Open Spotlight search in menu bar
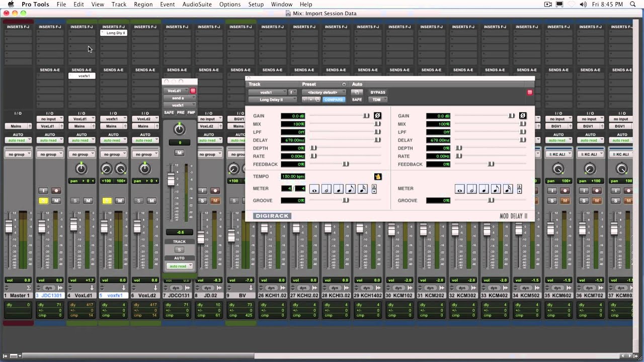The height and width of the screenshot is (362, 644). pyautogui.click(x=633, y=5)
